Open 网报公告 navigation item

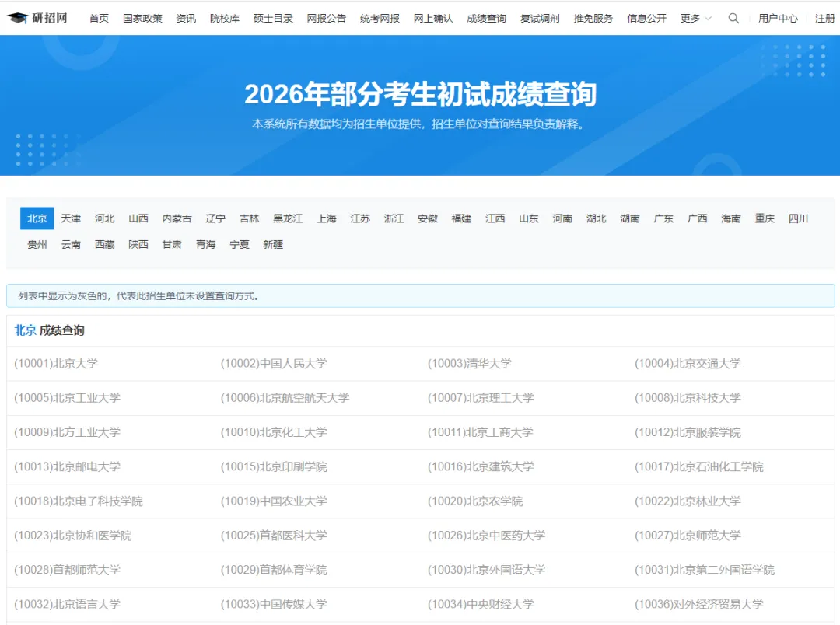pos(326,18)
